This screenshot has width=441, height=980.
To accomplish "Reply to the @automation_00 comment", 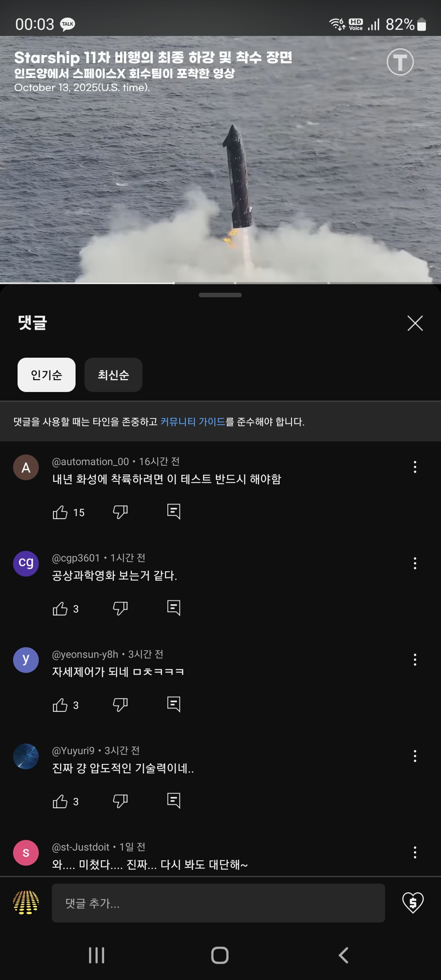I will (174, 511).
